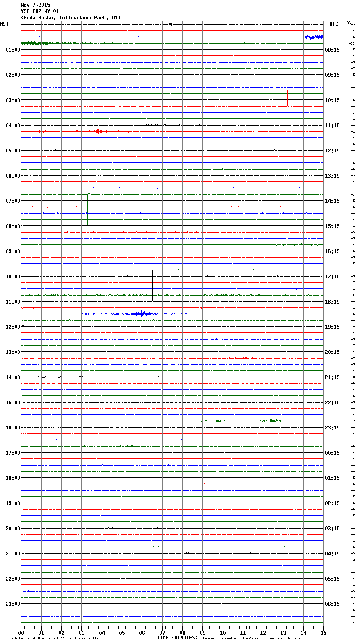Click the -11 value in the DC column
This screenshot has width=357, height=644.
click(352, 44)
